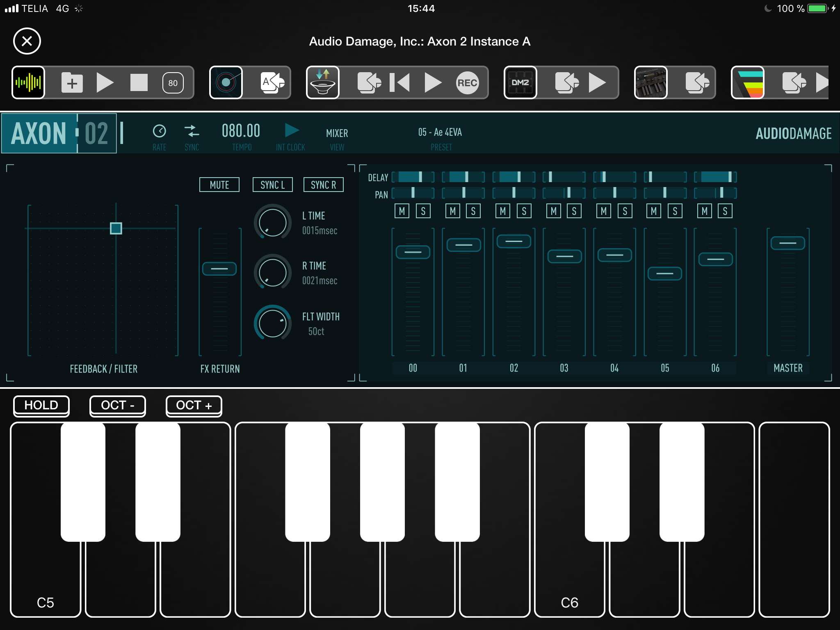
Task: Raise the octave with OCT +
Action: [x=194, y=405]
